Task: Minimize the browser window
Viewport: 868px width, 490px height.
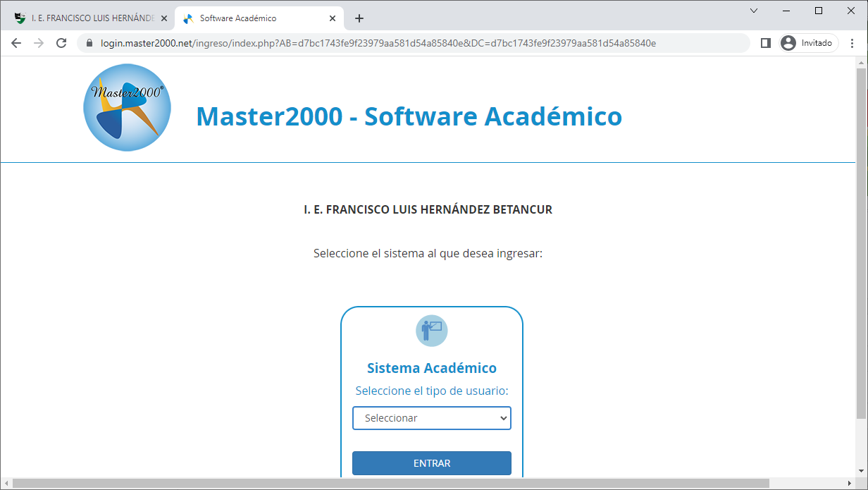Action: click(x=786, y=11)
